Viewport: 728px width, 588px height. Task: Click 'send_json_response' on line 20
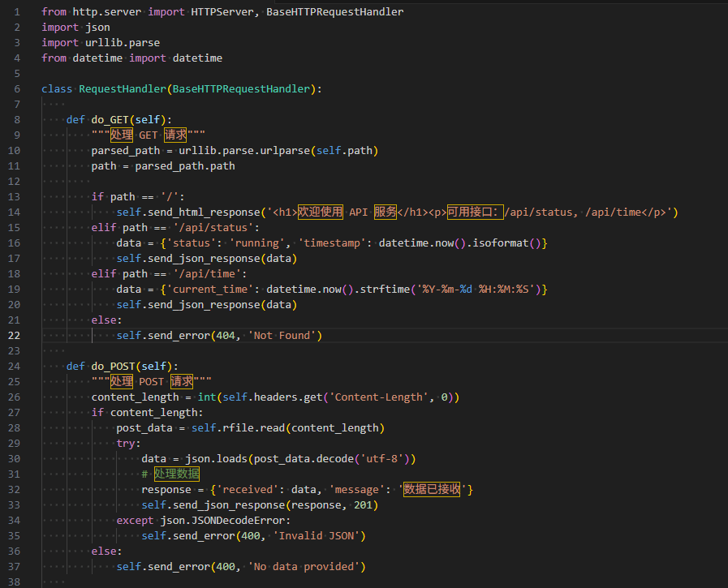204,304
